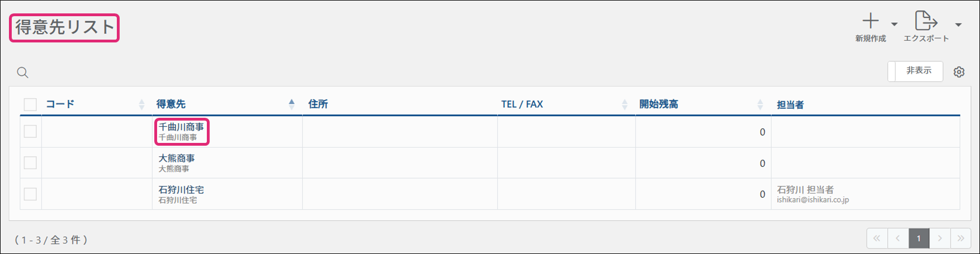Click the エクスポート export icon
980x254 pixels.
click(x=926, y=21)
